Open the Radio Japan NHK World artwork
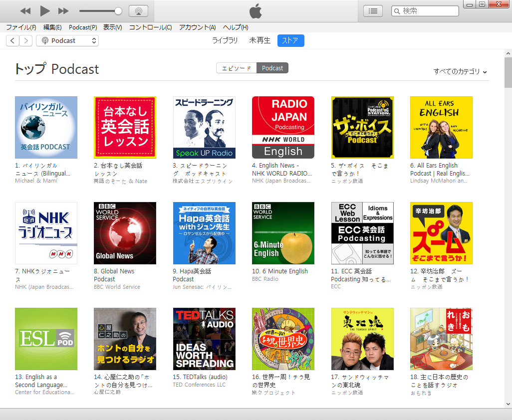512x420 pixels. click(283, 127)
